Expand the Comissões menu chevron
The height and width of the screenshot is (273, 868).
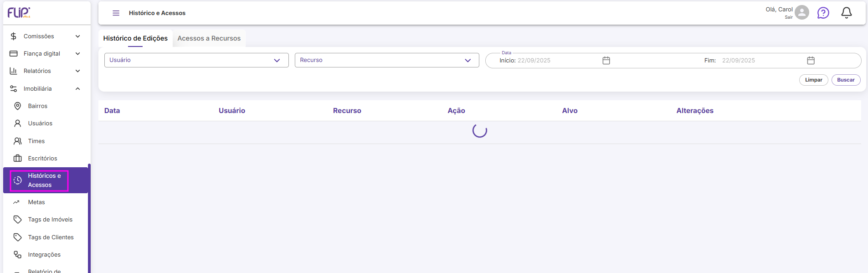78,36
